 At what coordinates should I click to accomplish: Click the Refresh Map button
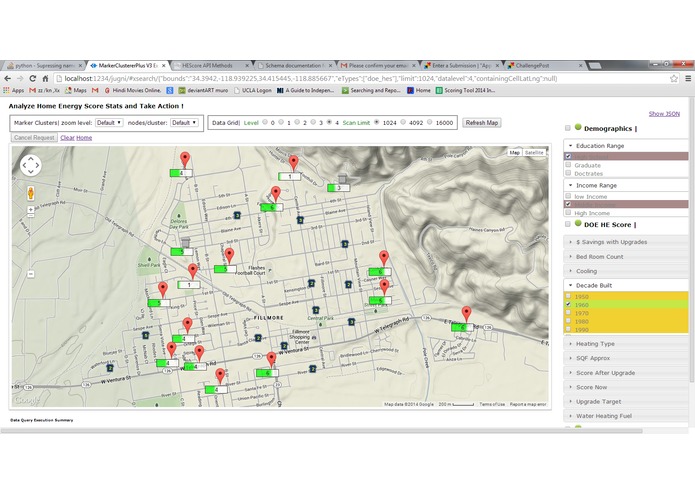(482, 123)
